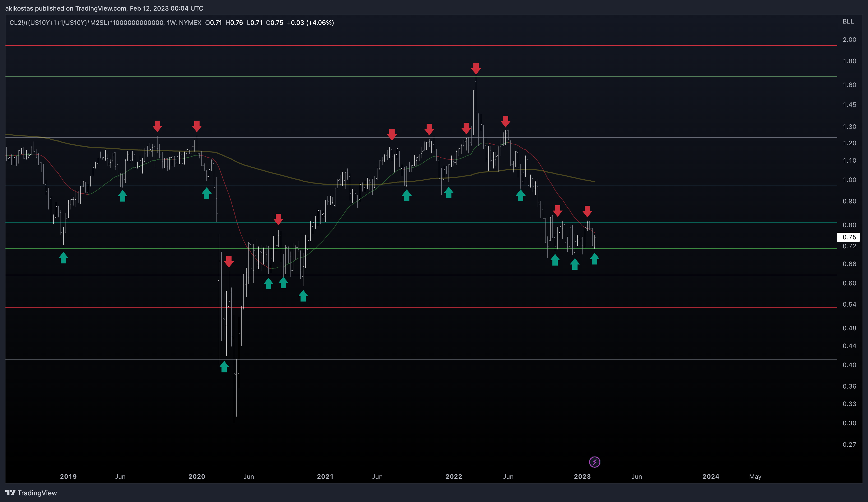This screenshot has height=502, width=868.
Task: Click the 0.40 price axis label
Action: [849, 365]
